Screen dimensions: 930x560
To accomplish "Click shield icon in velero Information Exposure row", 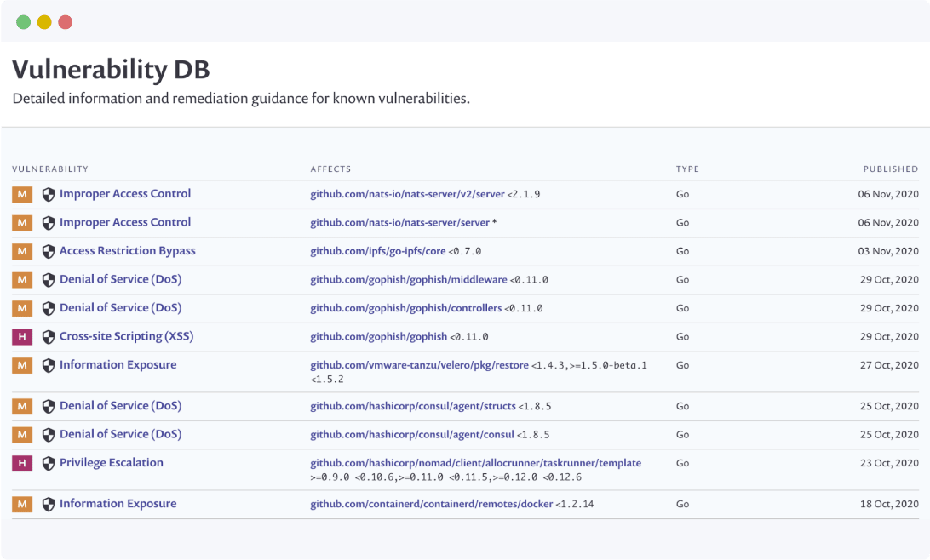I will pos(49,365).
